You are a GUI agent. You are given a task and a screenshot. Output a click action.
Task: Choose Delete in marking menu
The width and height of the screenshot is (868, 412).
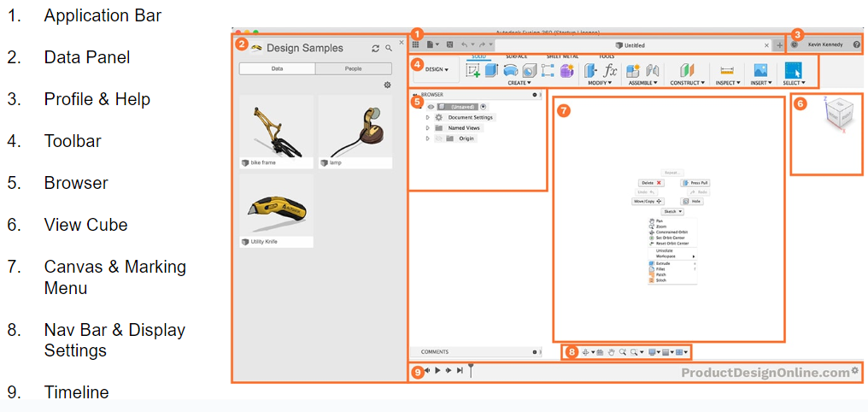650,182
